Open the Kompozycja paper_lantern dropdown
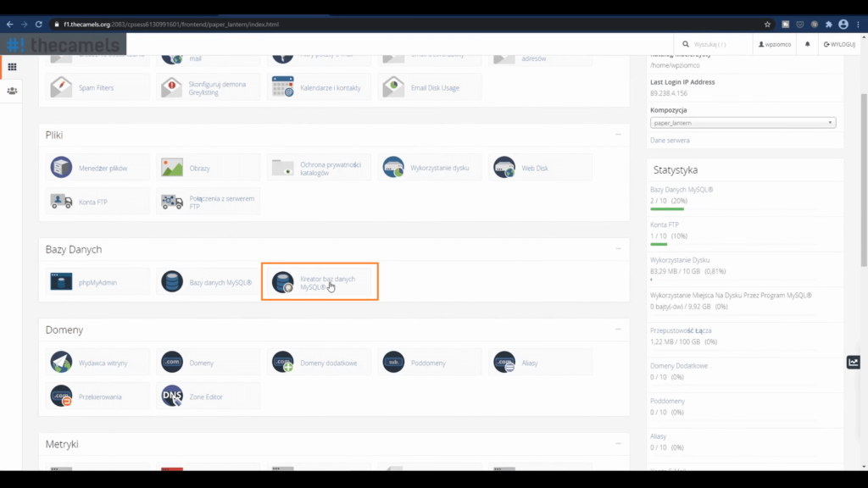The image size is (868, 488). (x=743, y=123)
